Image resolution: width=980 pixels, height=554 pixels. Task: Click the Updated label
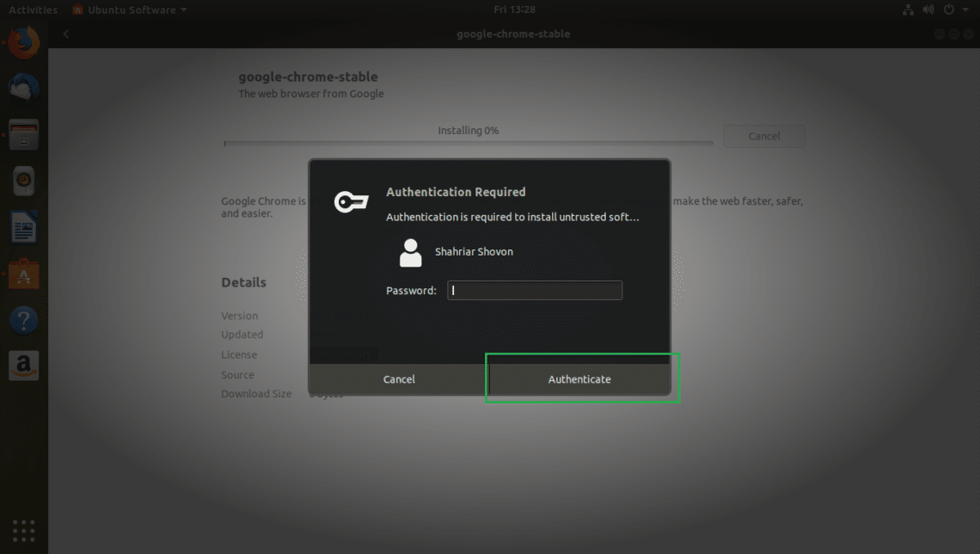(x=242, y=335)
